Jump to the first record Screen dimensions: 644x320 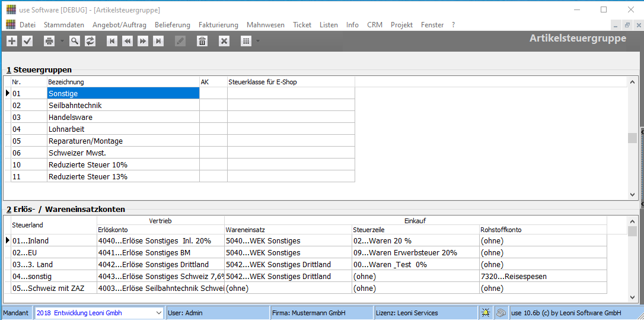pos(111,41)
